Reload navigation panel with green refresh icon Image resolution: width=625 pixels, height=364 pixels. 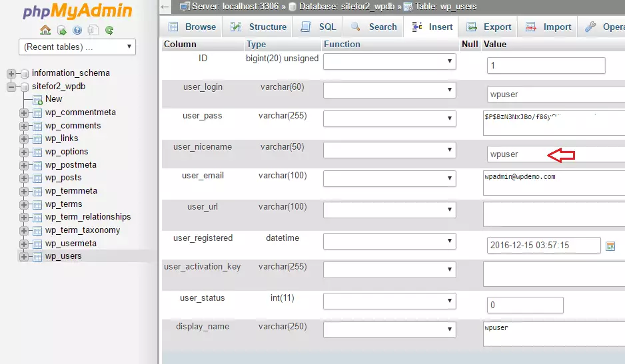109,30
